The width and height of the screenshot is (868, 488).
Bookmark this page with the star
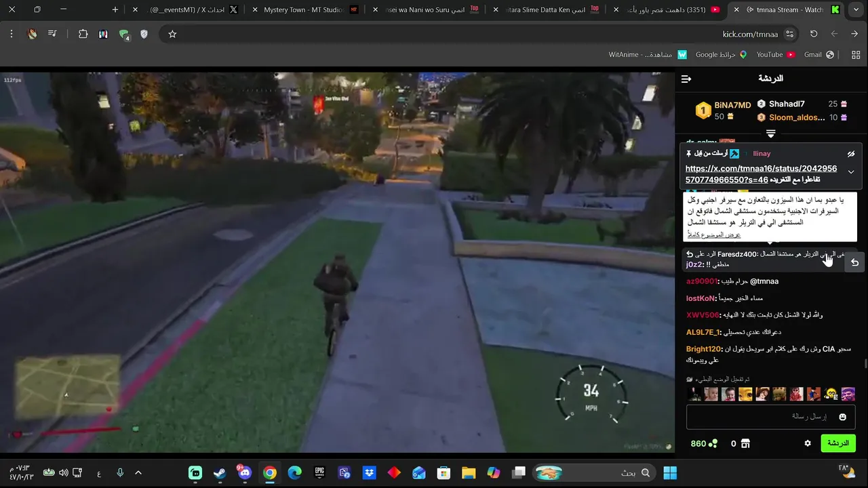[172, 34]
